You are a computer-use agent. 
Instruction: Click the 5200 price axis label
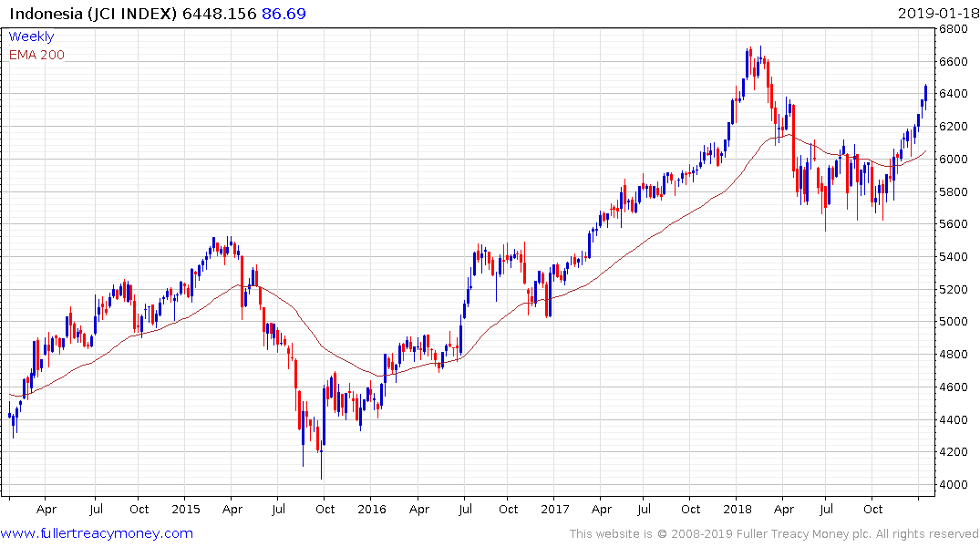[x=954, y=289]
